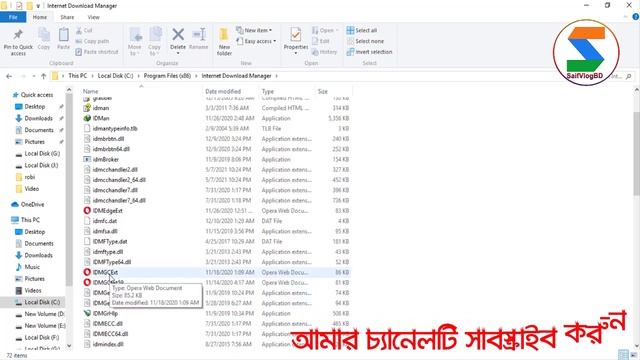Sort by Name column header

click(x=91, y=91)
